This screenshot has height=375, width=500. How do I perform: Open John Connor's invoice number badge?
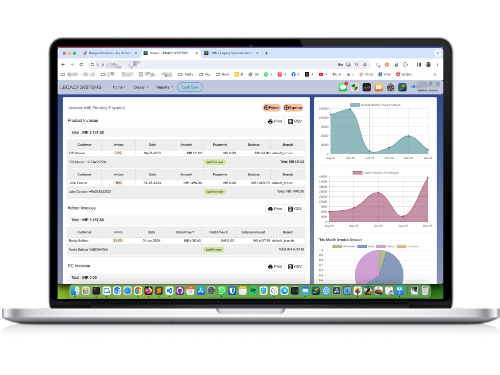click(x=118, y=183)
